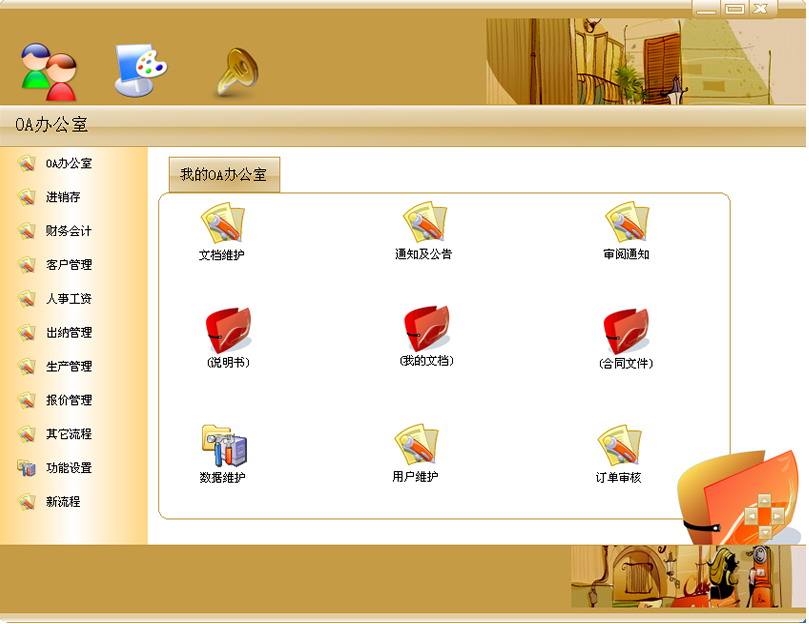Click the (说明书) text label
The image size is (809, 624).
[x=228, y=363]
